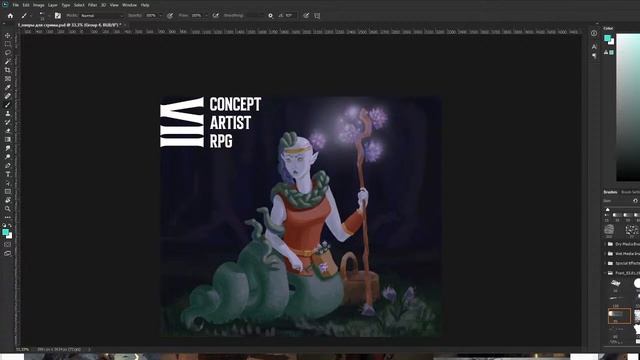
Task: Select the Pen tool
Action: coord(7,166)
